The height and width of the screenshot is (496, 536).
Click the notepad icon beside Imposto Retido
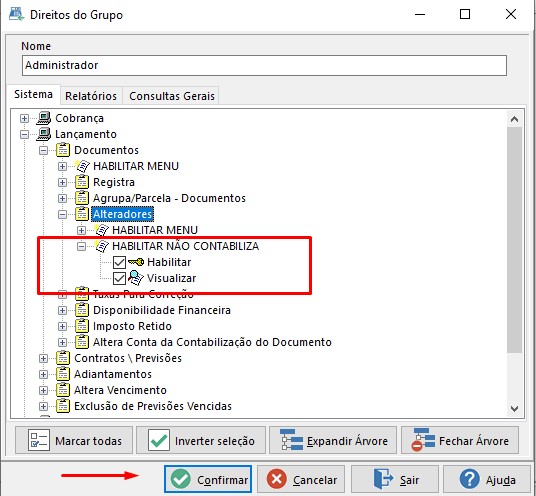(82, 326)
